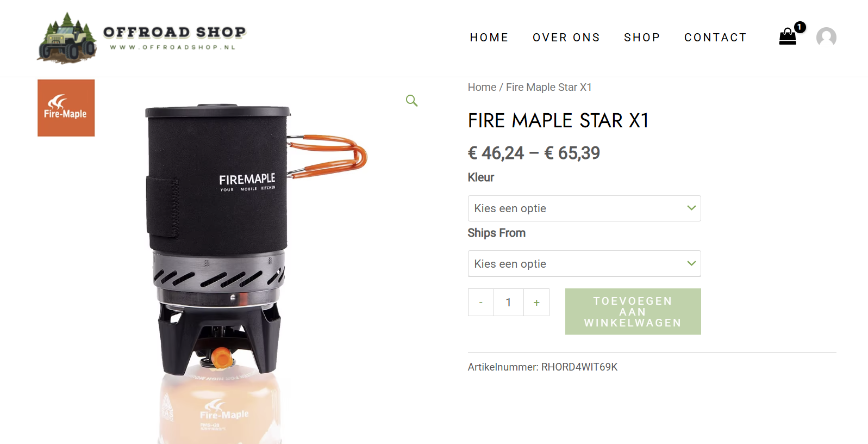Image resolution: width=868 pixels, height=444 pixels.
Task: Click the Offroad Shop jeep logo
Action: point(67,38)
